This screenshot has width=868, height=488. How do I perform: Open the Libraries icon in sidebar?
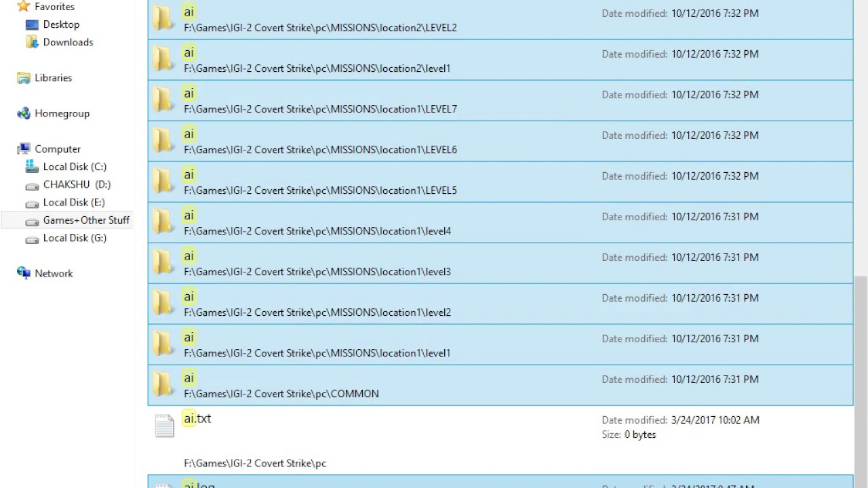pyautogui.click(x=24, y=78)
